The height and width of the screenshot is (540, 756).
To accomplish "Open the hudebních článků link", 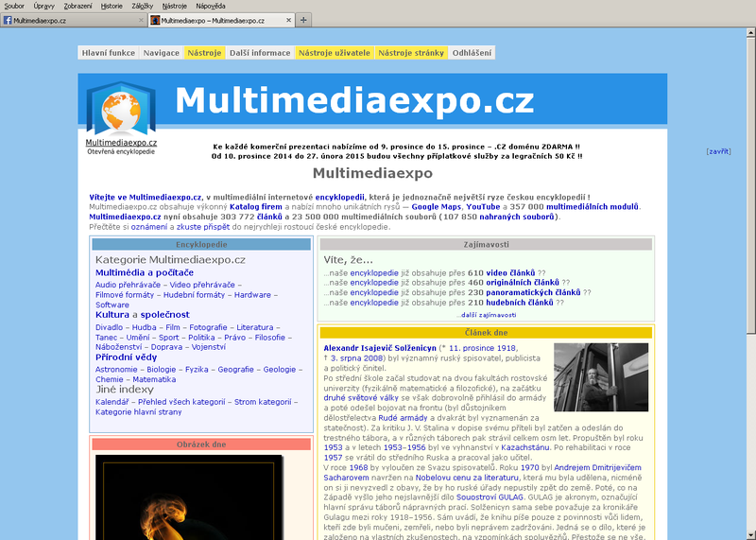I will (520, 303).
